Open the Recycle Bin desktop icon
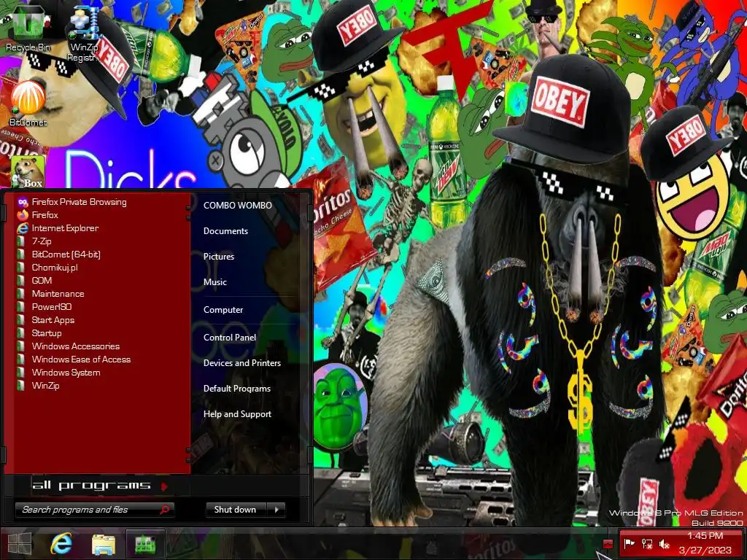This screenshot has width=747, height=560. 28,27
